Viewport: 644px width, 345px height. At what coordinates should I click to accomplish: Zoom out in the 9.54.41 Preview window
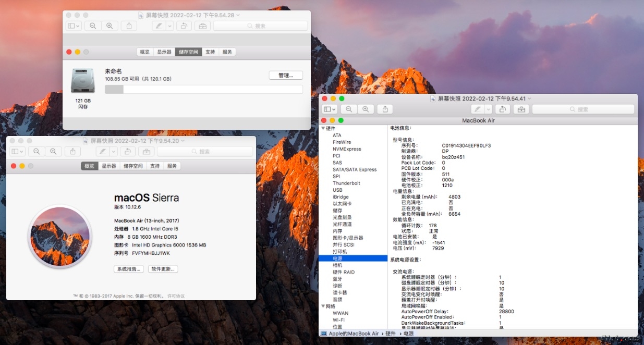pyautogui.click(x=349, y=109)
